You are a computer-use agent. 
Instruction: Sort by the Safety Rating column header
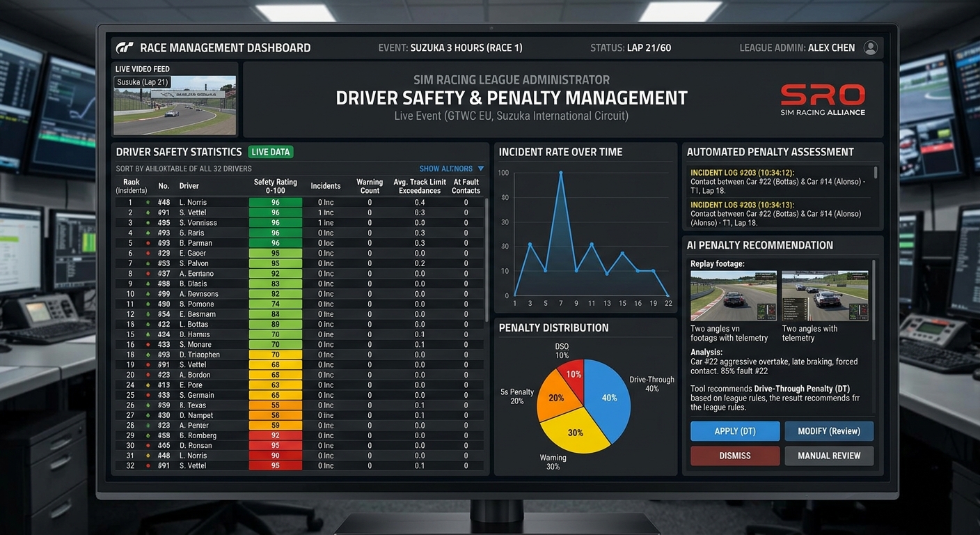tap(276, 186)
